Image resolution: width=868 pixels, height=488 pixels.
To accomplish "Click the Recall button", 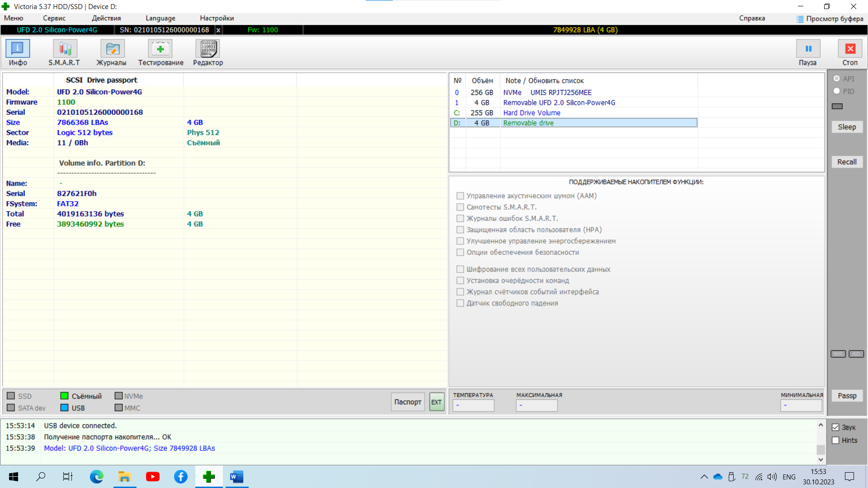I will (x=847, y=162).
